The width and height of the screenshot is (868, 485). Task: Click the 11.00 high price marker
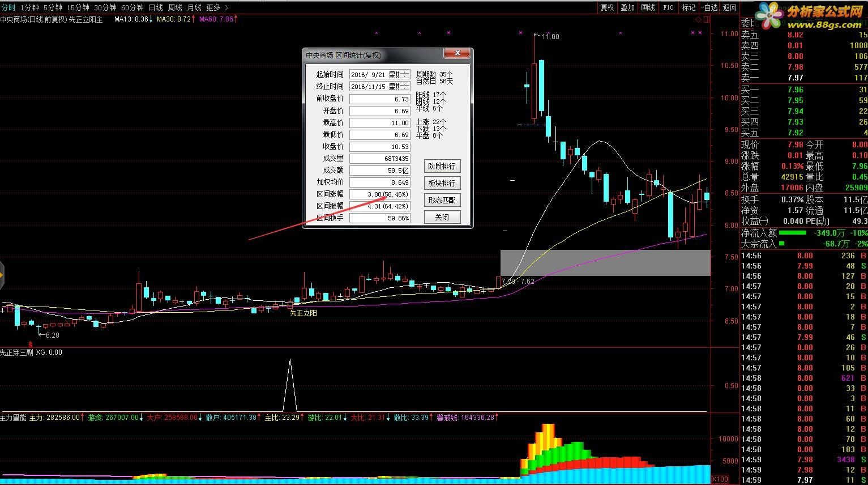pyautogui.click(x=550, y=36)
